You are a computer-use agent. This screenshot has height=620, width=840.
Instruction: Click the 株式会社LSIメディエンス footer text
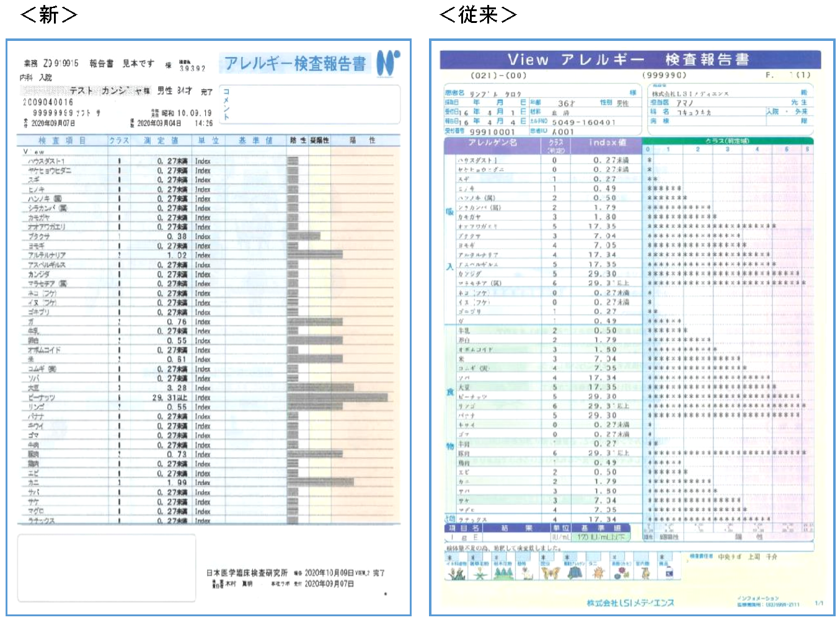tap(630, 603)
